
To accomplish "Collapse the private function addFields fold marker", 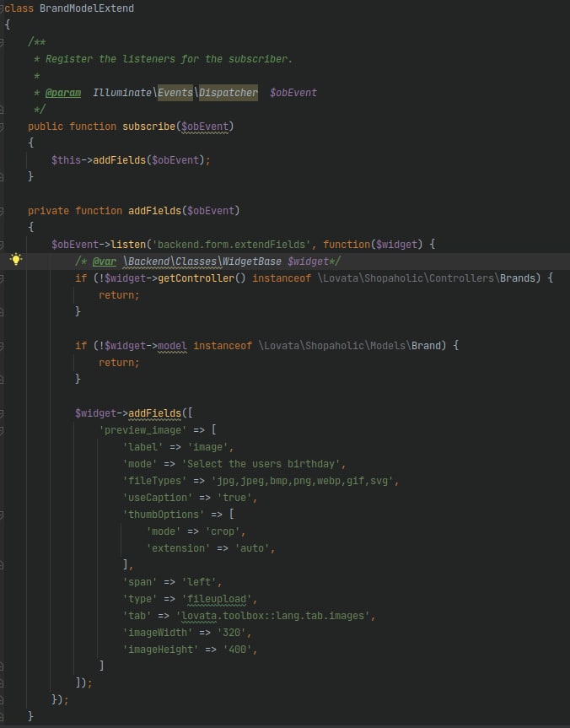I will [x=2, y=211].
